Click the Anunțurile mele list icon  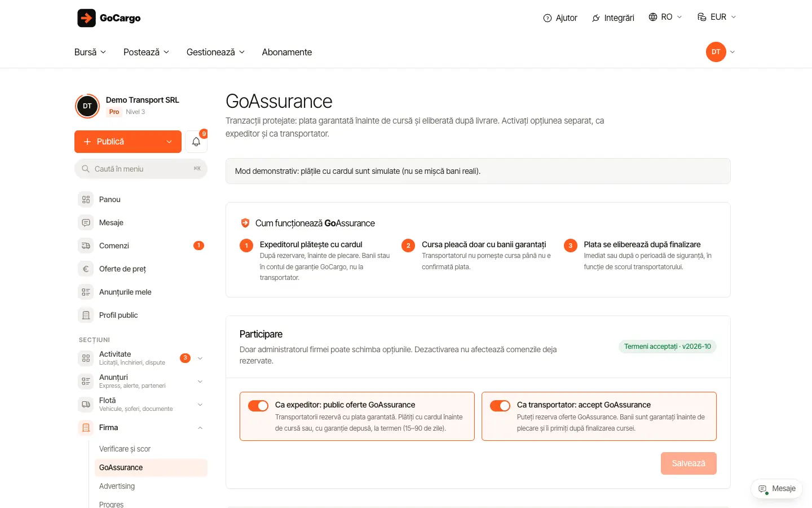point(86,292)
